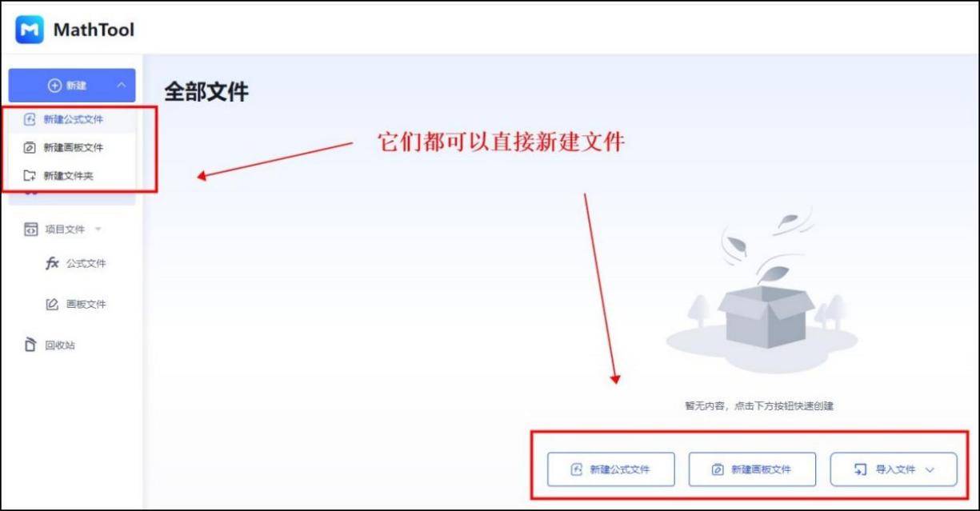Expand the 导入文件 dropdown arrow
Viewport: 980px width, 511px height.
coord(930,469)
